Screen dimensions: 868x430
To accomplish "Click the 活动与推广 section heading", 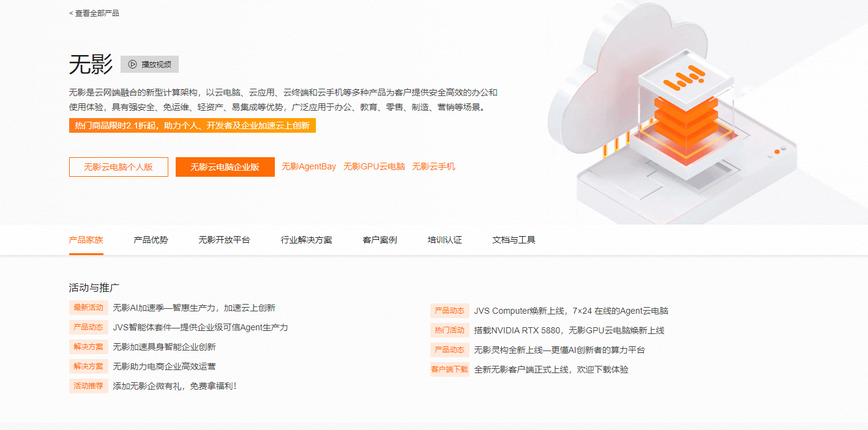I will tap(94, 287).
